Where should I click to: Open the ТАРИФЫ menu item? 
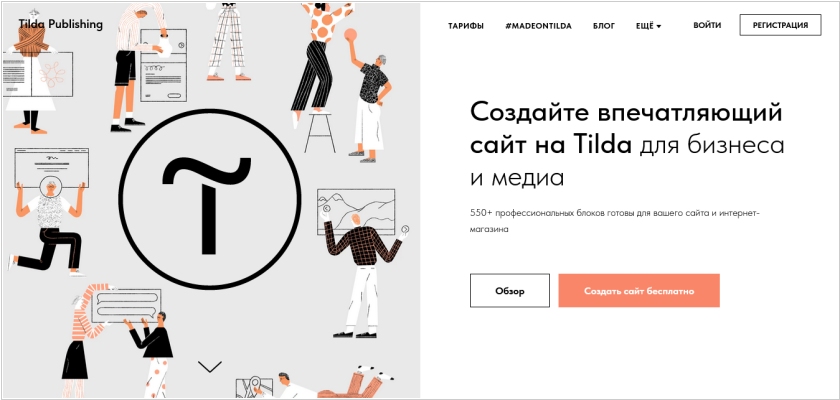tap(466, 26)
